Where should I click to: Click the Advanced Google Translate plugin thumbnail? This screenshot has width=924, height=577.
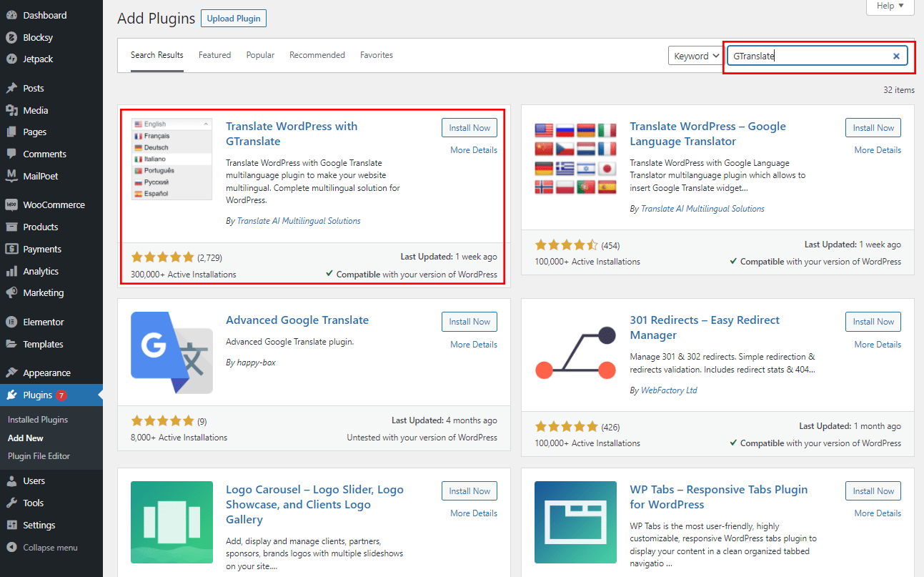(172, 353)
